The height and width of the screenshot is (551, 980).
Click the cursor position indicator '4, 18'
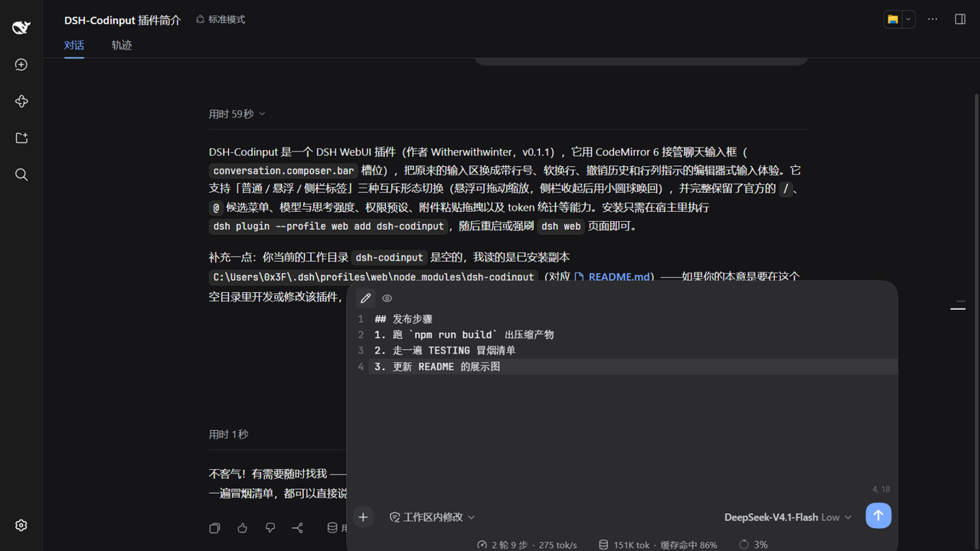[880, 489]
